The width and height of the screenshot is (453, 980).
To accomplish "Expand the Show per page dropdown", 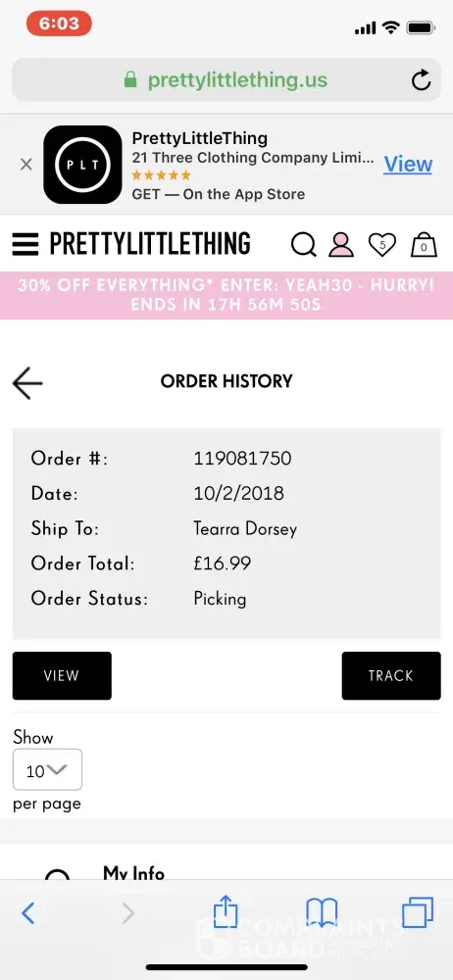I will click(x=47, y=770).
